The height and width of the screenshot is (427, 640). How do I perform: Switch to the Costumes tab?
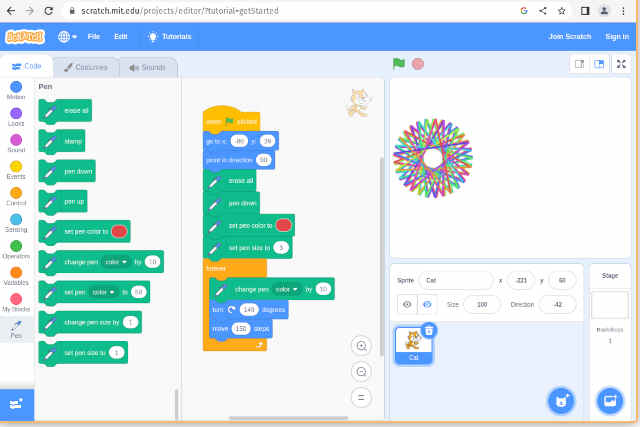pos(86,67)
